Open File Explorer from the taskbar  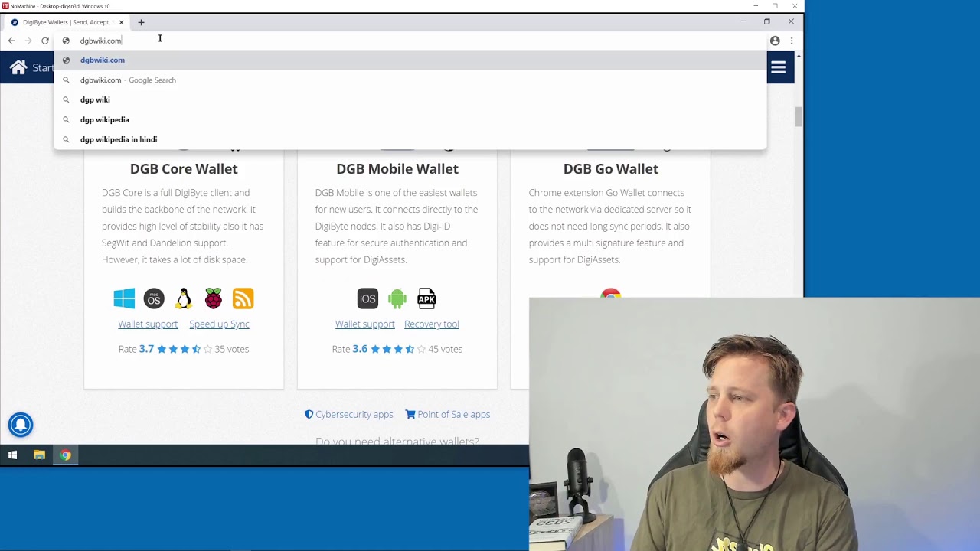pyautogui.click(x=39, y=455)
